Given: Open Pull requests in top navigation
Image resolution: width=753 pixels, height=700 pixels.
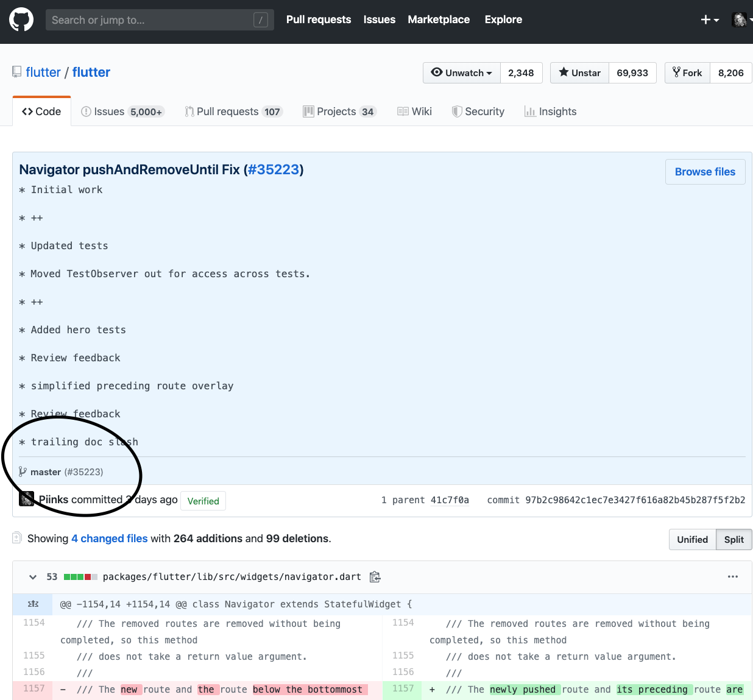Looking at the screenshot, I should pyautogui.click(x=319, y=19).
